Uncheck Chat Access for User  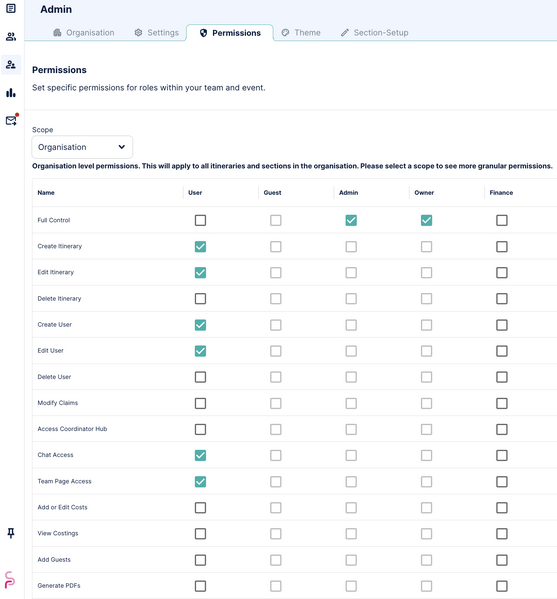point(200,455)
